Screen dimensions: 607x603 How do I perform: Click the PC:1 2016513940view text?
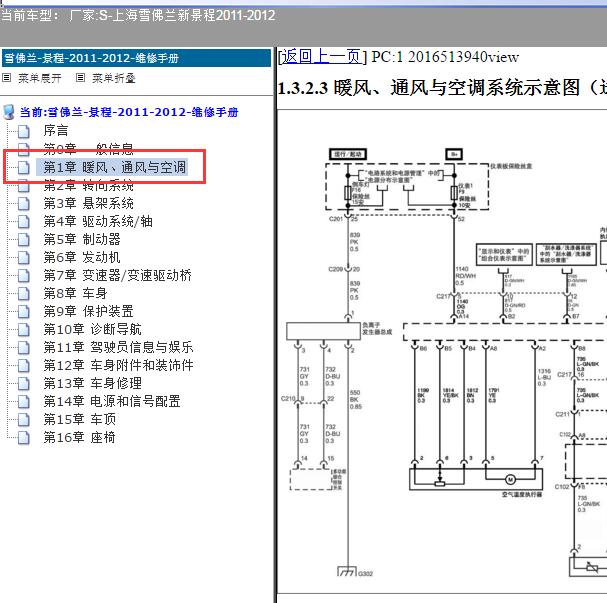(x=445, y=57)
